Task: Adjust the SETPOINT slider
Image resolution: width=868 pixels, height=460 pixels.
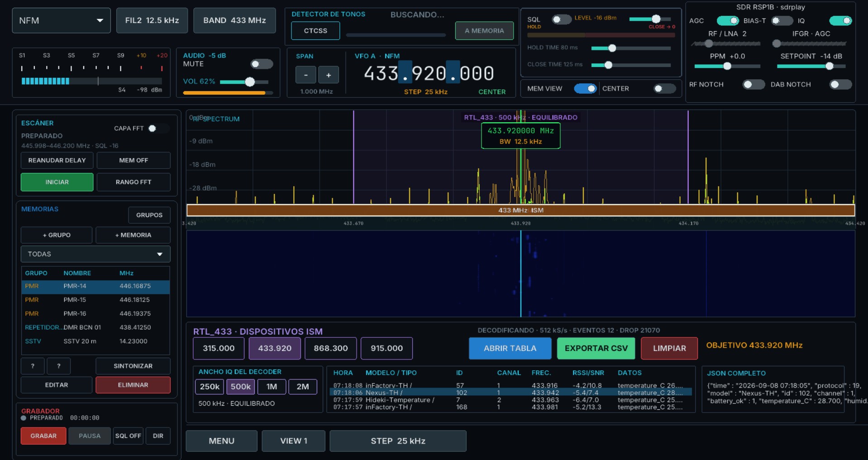Action: (811, 66)
